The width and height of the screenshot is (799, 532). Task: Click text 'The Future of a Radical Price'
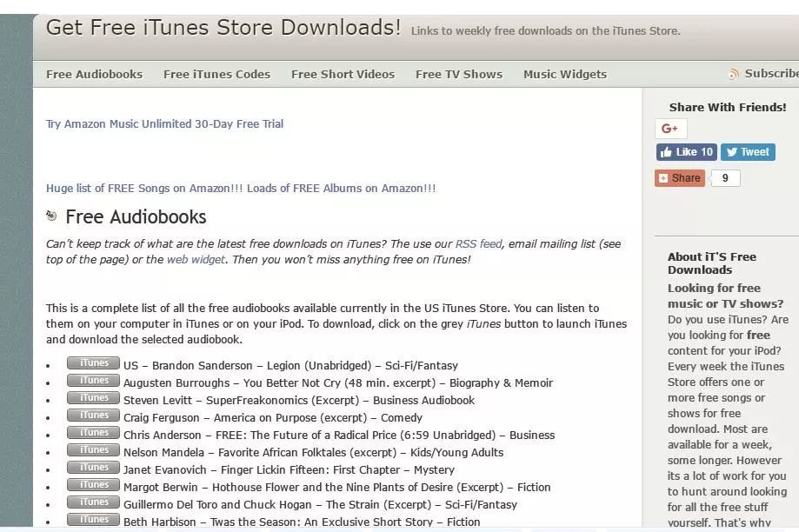(x=323, y=436)
